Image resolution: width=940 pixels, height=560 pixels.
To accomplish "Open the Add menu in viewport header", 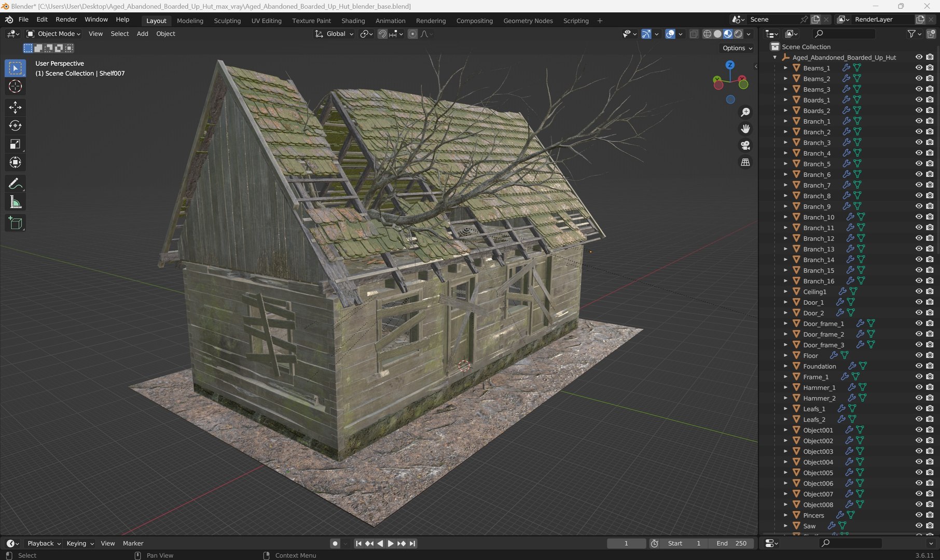I will pos(142,34).
